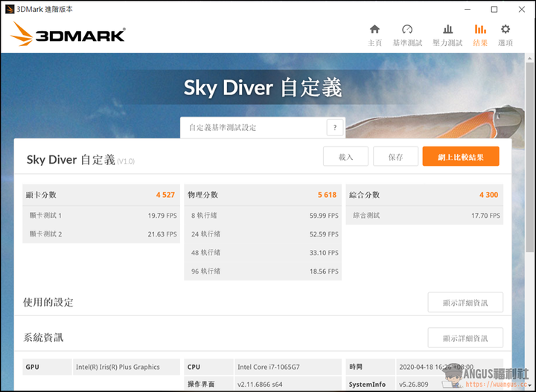
Task: Click the 8 執行緒 row
Action: (x=263, y=216)
